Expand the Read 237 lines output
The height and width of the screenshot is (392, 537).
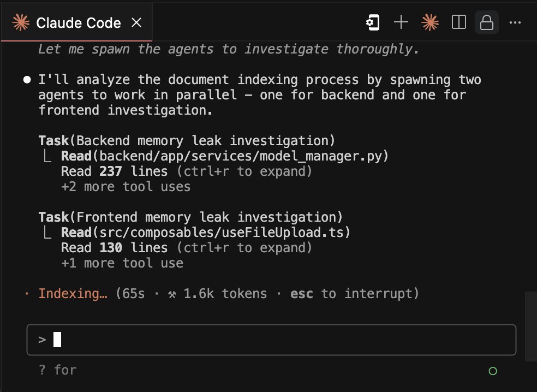click(x=187, y=171)
